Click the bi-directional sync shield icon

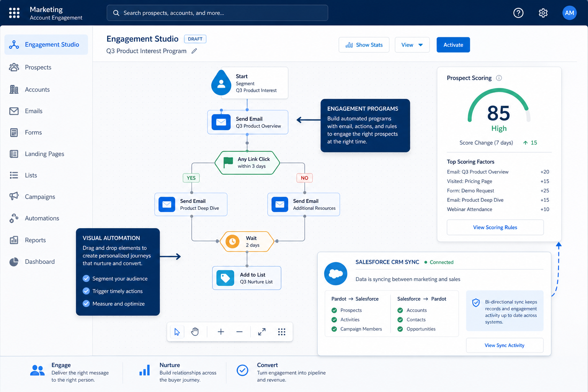(476, 303)
